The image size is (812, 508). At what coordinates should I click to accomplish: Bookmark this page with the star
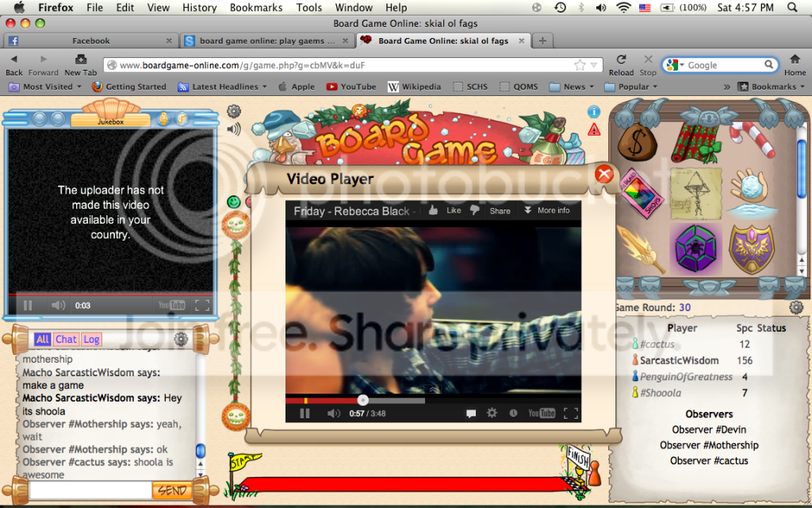pyautogui.click(x=580, y=65)
